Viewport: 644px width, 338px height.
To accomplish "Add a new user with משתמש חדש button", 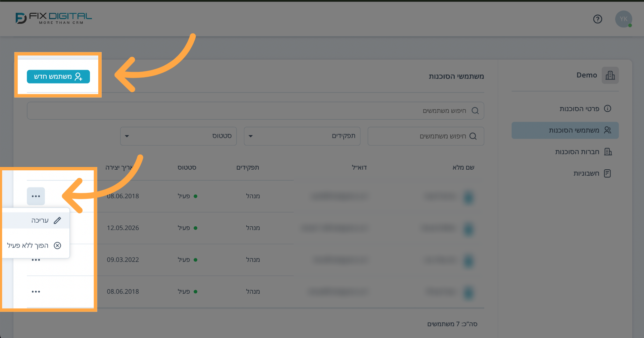I will coord(58,76).
